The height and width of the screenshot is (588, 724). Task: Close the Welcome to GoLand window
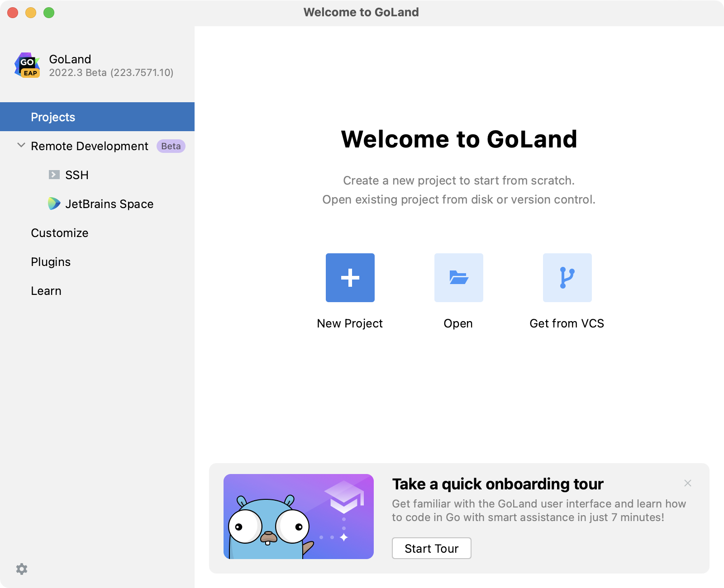tap(13, 13)
